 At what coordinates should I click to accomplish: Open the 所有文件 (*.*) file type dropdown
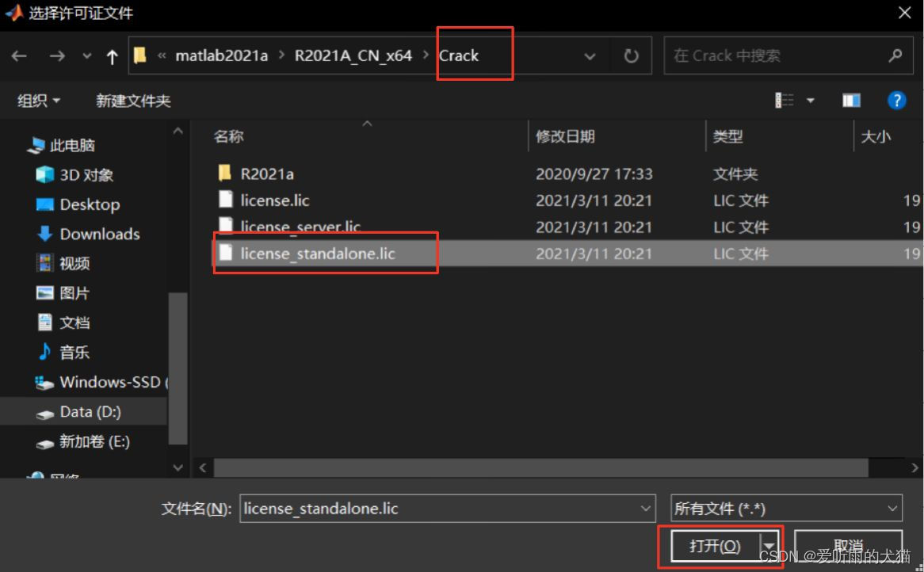[x=786, y=509]
